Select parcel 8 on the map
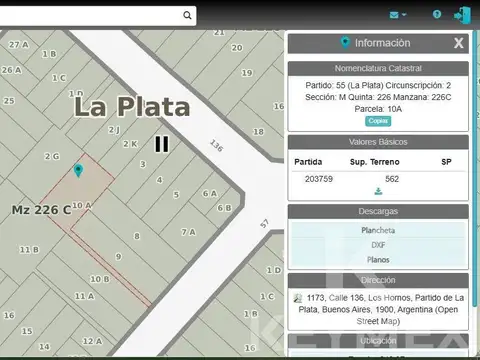The width and height of the screenshot is (480, 360). [137, 236]
